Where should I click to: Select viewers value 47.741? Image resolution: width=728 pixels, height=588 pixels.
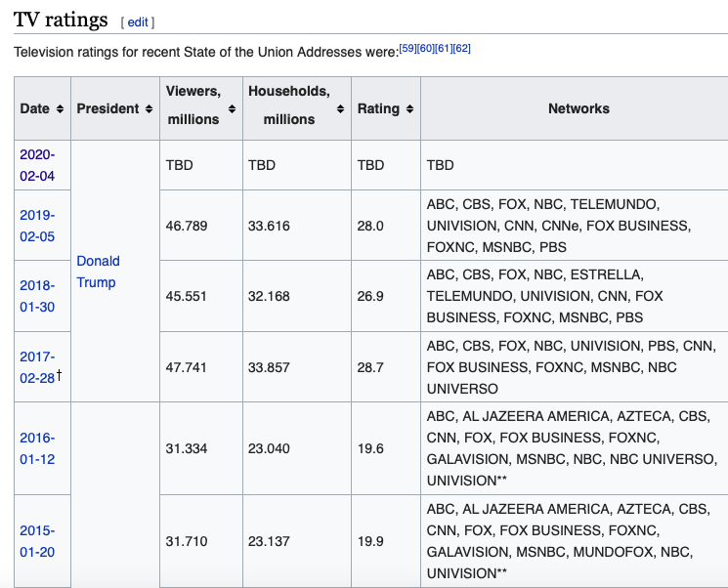pyautogui.click(x=187, y=367)
